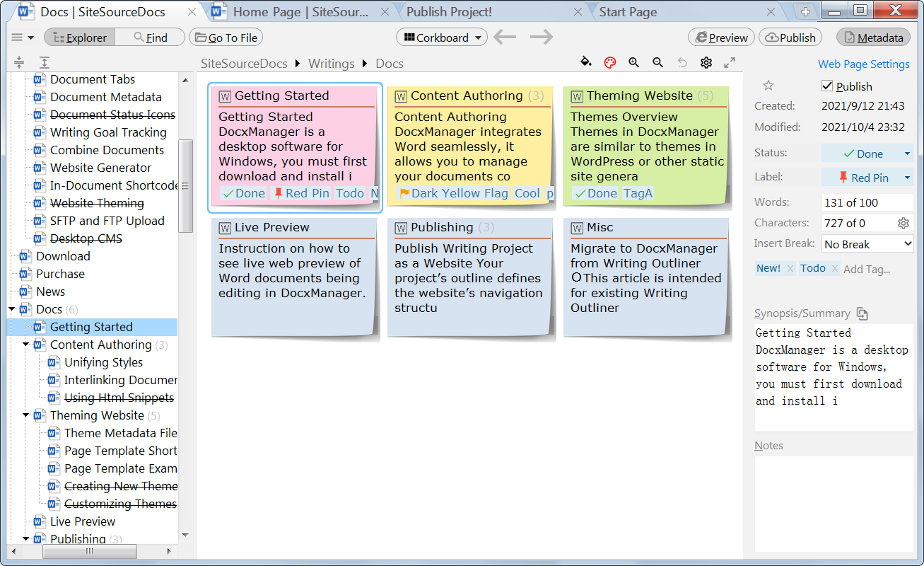The image size is (924, 566).
Task: Click the back navigation arrow
Action: [x=505, y=37]
